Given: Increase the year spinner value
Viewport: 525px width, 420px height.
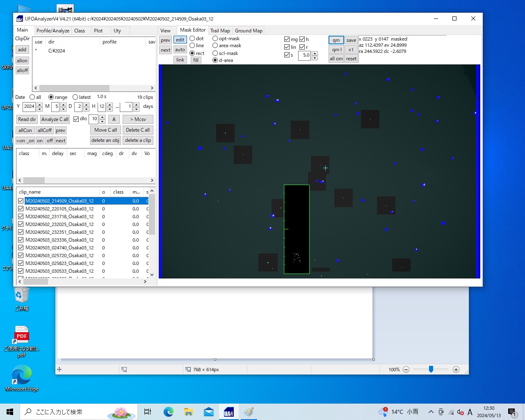Looking at the screenshot, I should click(x=39, y=105).
